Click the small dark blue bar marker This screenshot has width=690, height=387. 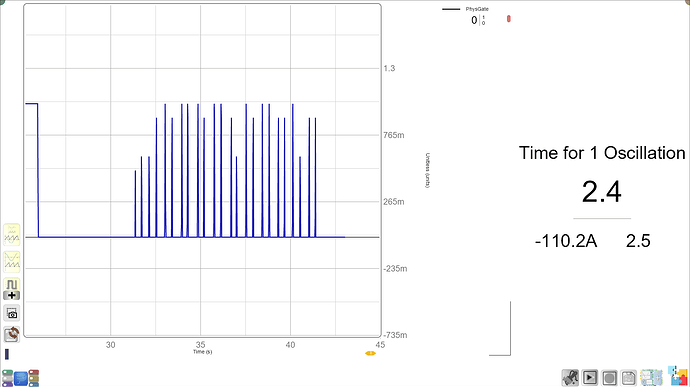pos(7,354)
